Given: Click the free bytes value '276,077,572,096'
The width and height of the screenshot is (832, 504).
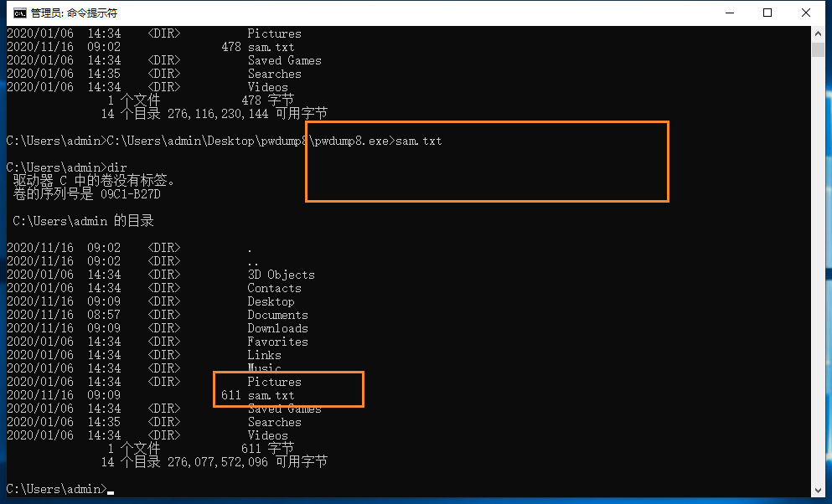Looking at the screenshot, I should click(x=218, y=462).
